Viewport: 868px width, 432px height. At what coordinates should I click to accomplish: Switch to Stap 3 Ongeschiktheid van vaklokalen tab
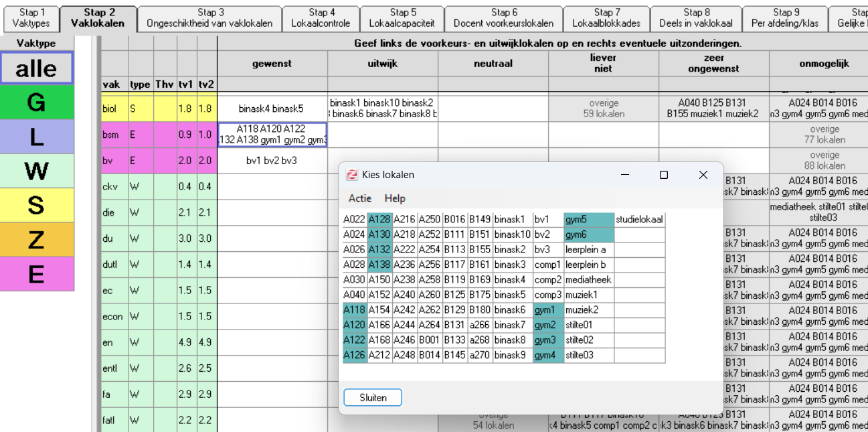[x=210, y=18]
